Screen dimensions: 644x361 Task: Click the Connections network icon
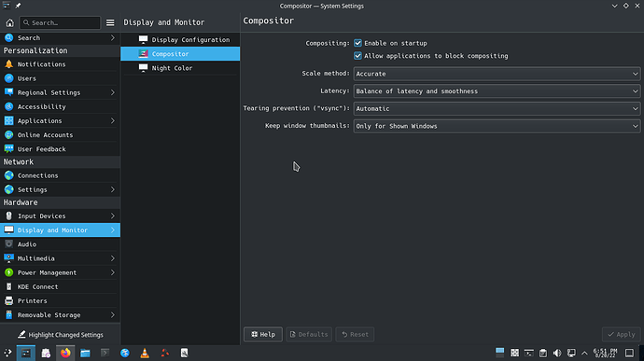tap(8, 175)
